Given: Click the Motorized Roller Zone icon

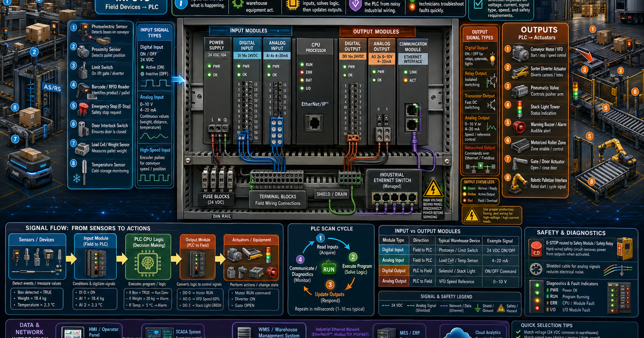Looking at the screenshot, I should [519, 145].
